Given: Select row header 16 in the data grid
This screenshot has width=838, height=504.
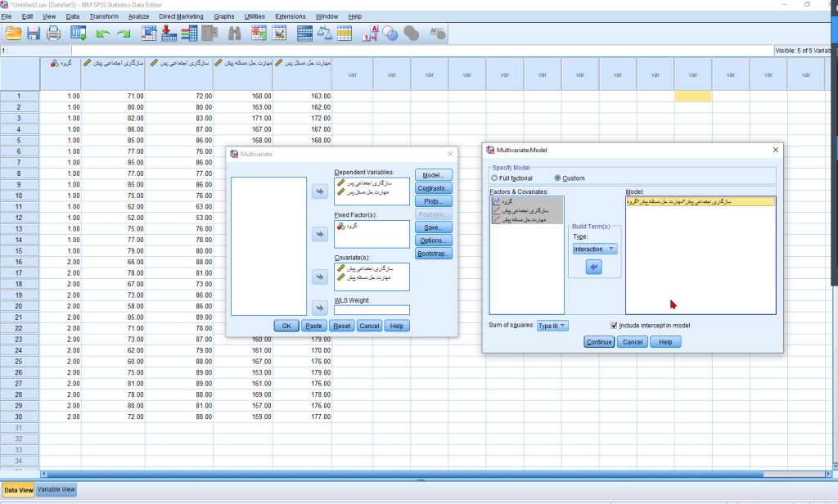Looking at the screenshot, I should (20, 262).
